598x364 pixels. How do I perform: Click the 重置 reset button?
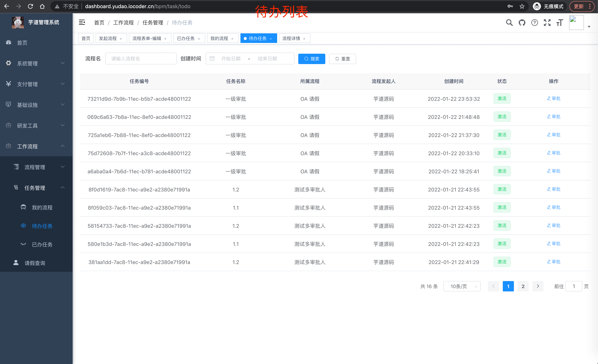342,59
